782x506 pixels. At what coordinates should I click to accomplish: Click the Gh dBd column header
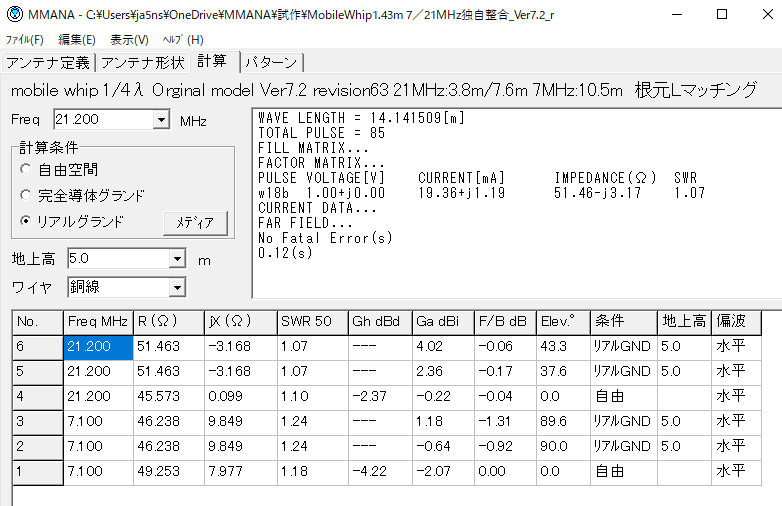click(380, 322)
